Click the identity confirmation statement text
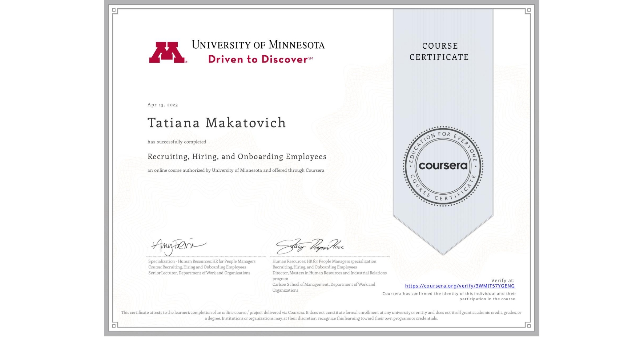The width and height of the screenshot is (644, 337). click(x=450, y=297)
